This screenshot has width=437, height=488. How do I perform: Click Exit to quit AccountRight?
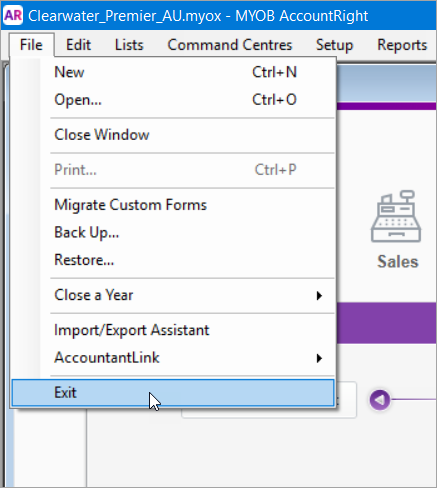[x=173, y=392]
